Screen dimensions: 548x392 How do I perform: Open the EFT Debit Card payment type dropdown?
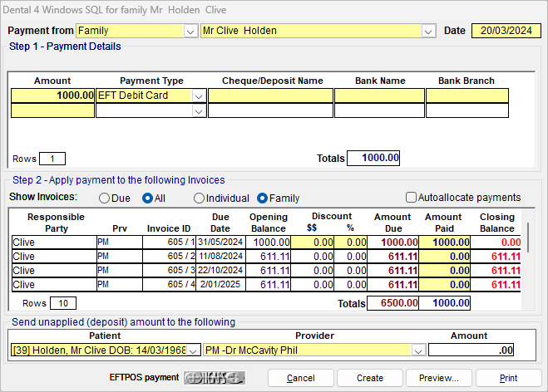[199, 96]
